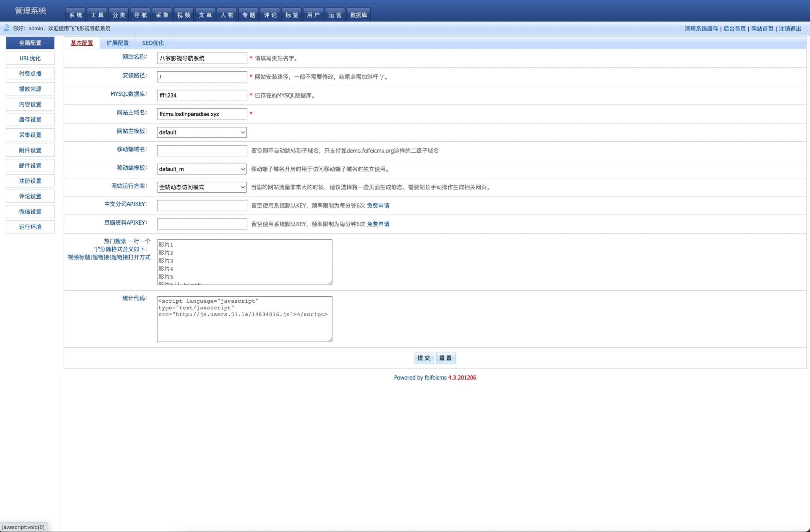Switch to the SEO优化 tab
This screenshot has height=532, width=810.
(x=153, y=43)
